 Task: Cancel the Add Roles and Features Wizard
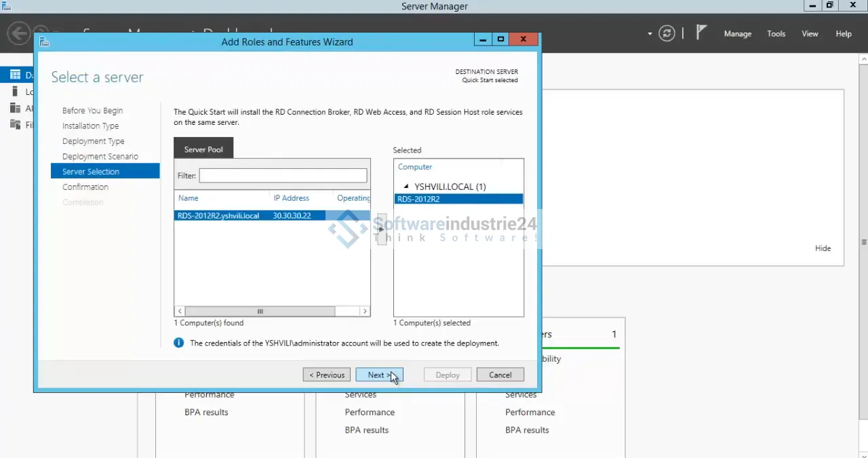tap(500, 375)
